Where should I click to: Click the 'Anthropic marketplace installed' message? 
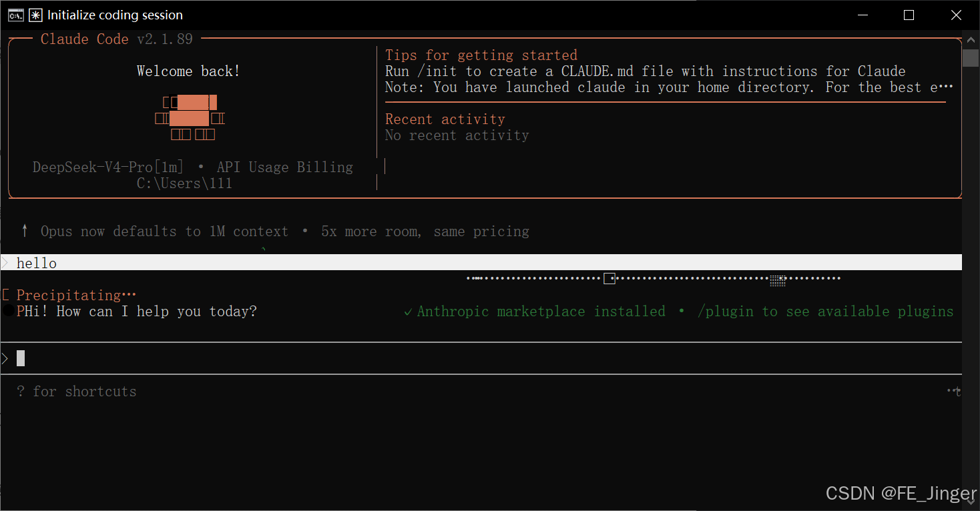coord(541,312)
